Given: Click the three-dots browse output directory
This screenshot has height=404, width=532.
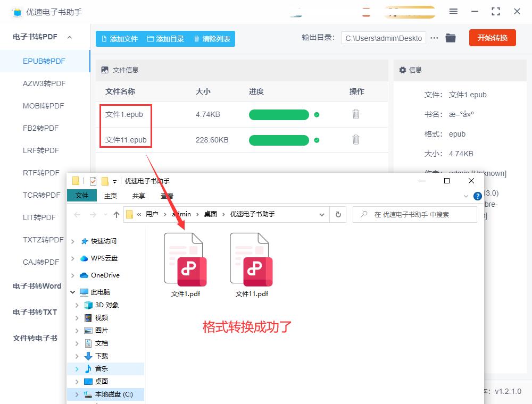Looking at the screenshot, I should 434,38.
